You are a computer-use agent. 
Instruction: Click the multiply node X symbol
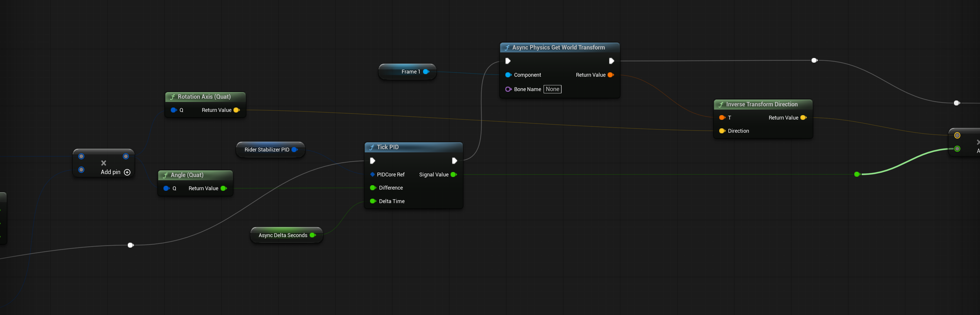[x=103, y=163]
